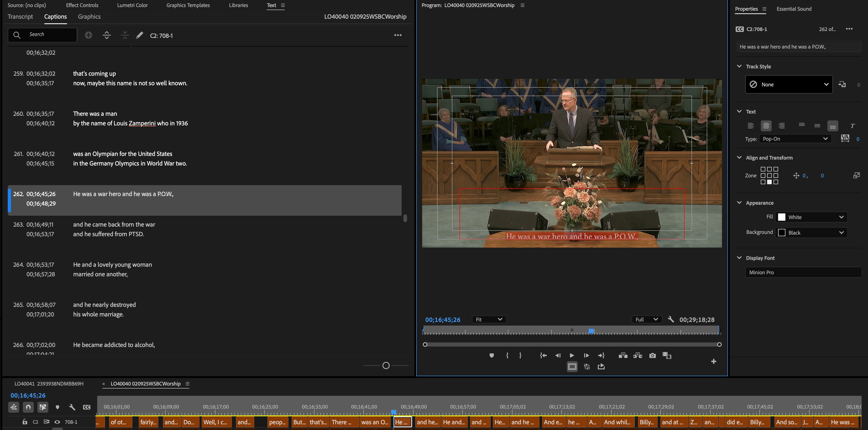868x430 pixels.
Task: Toggle C2 caption track visibility eye
Action: 57,422
